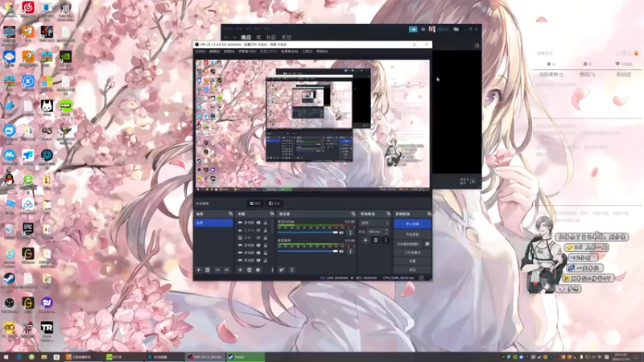Image resolution: width=644 pixels, height=362 pixels.
Task: Click Start Recording button in OBS
Action: tap(412, 234)
